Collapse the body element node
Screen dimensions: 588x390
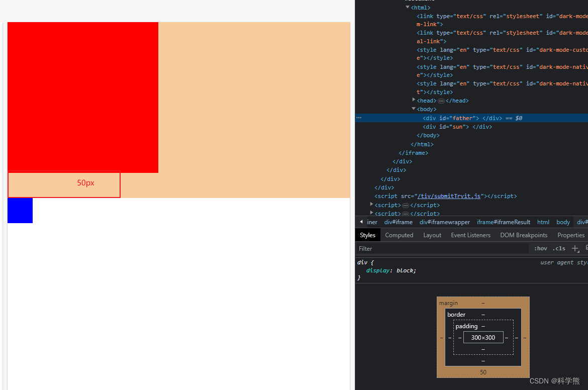[414, 109]
